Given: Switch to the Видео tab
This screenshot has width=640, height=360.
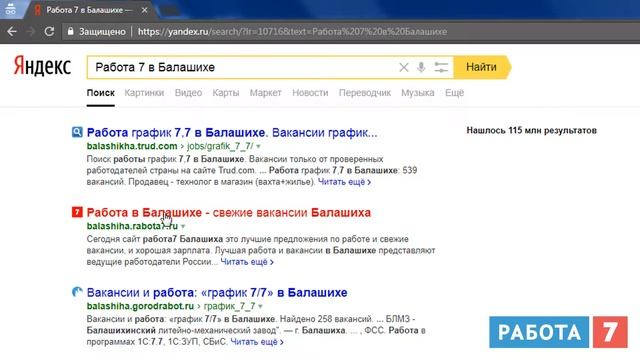Looking at the screenshot, I should tap(188, 93).
